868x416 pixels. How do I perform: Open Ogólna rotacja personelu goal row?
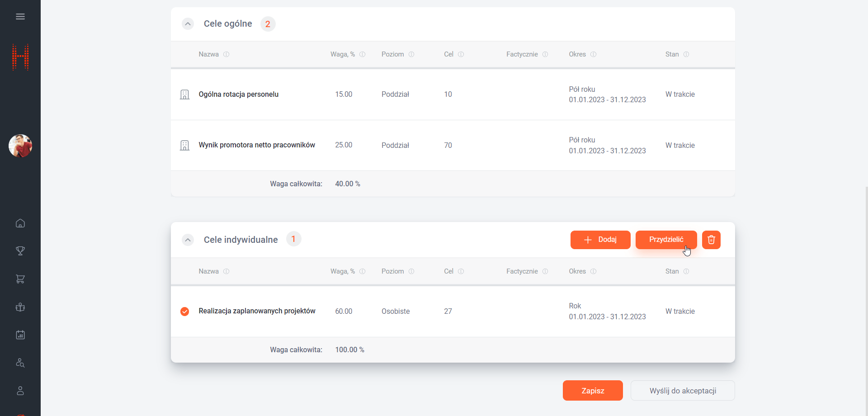click(238, 95)
